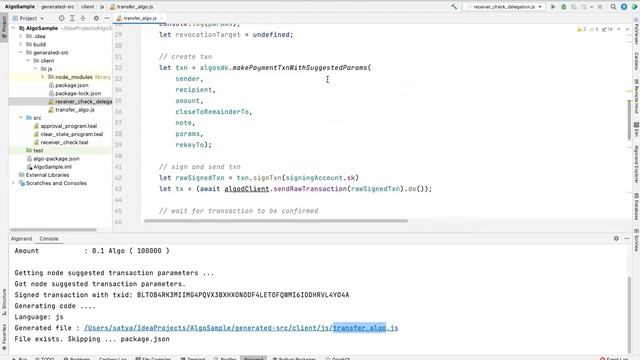Click the editor horizontal scrollbar
640x360 pixels.
coord(276,221)
